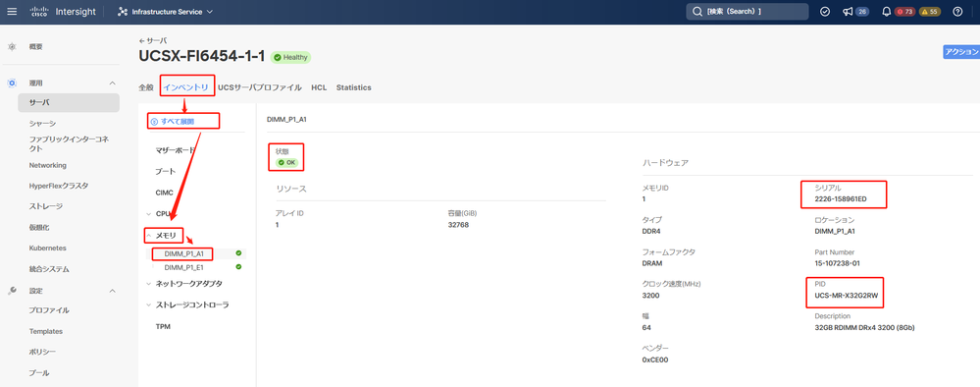Open シャーシ in the sidebar
The image size is (980, 387).
click(x=42, y=124)
